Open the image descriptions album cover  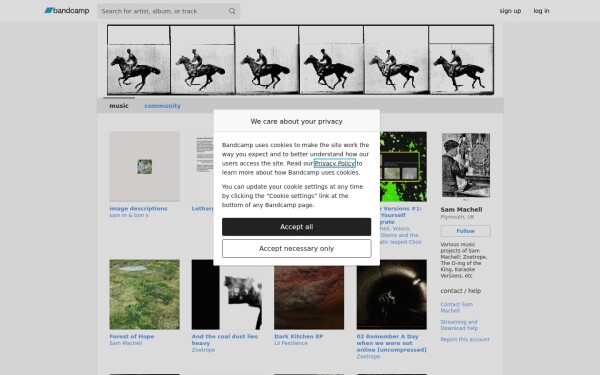[144, 166]
